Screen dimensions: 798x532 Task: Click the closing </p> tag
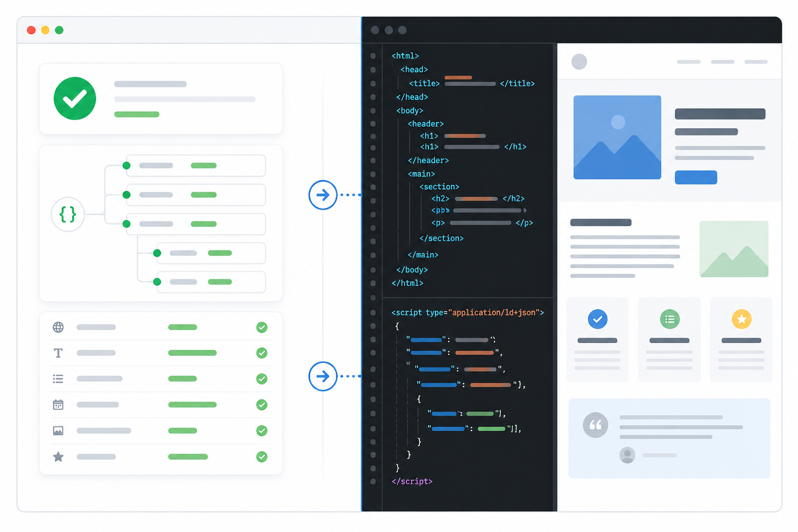(524, 223)
